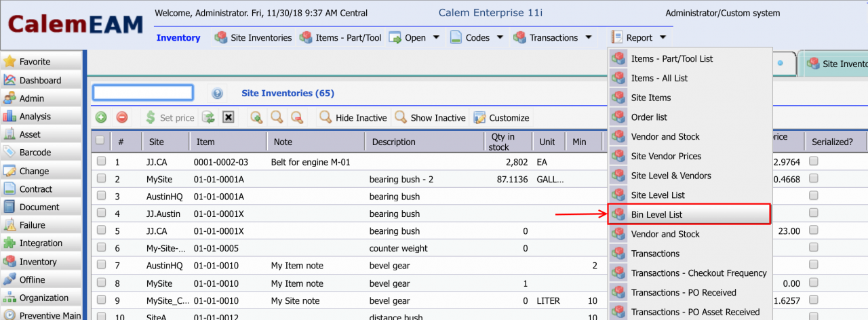Image resolution: width=868 pixels, height=320 pixels.
Task: Open Preventive Main module in the sidebar
Action: (41, 315)
